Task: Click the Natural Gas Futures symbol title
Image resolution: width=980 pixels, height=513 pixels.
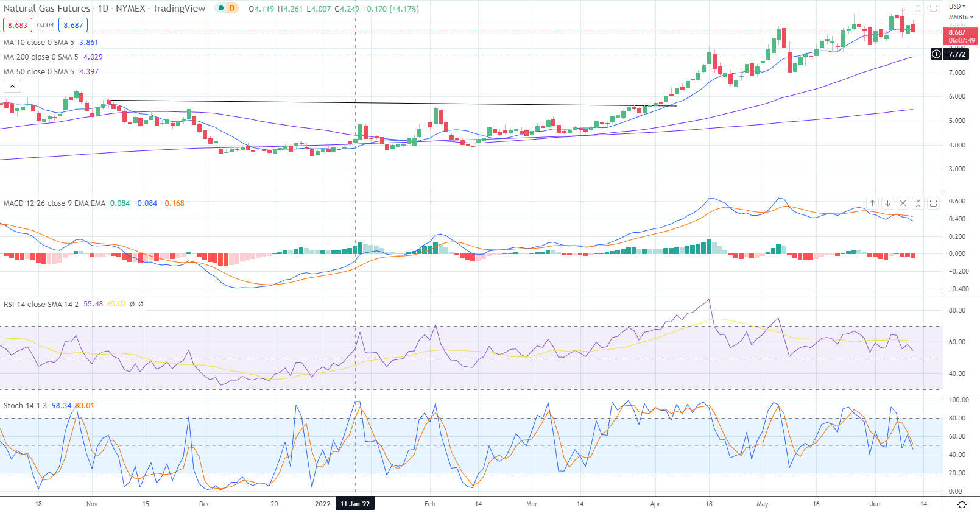Action: [x=47, y=9]
